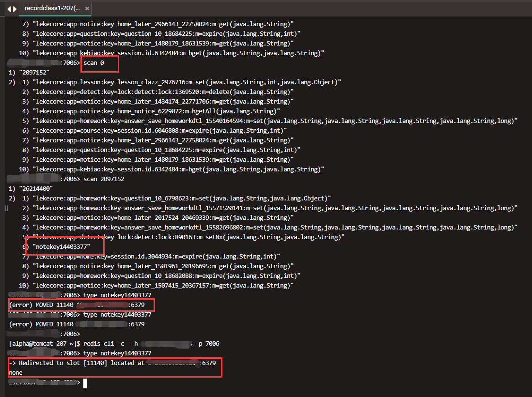Focus the terminal cursor at last prompt
Viewport: 532px width, 397px height.
[85, 383]
